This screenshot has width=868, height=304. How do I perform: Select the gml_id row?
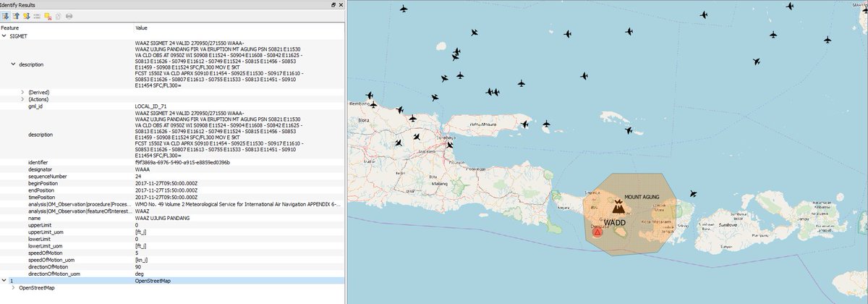[x=171, y=106]
